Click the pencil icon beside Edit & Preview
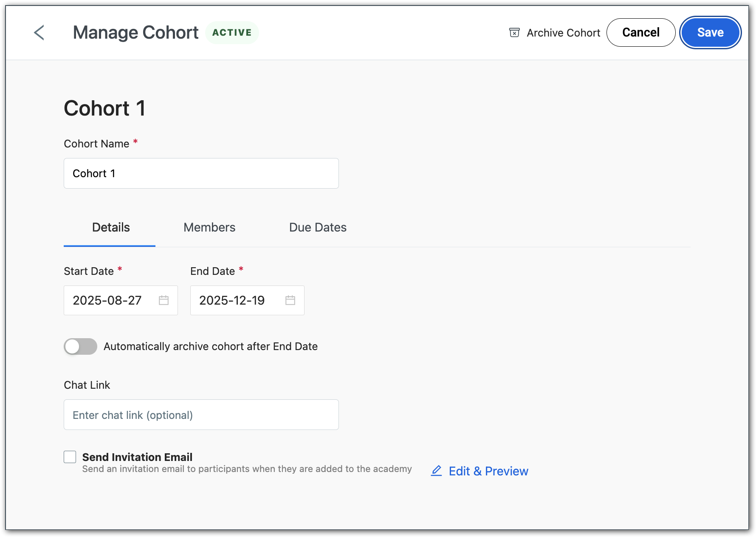This screenshot has height=537, width=756. (x=436, y=471)
